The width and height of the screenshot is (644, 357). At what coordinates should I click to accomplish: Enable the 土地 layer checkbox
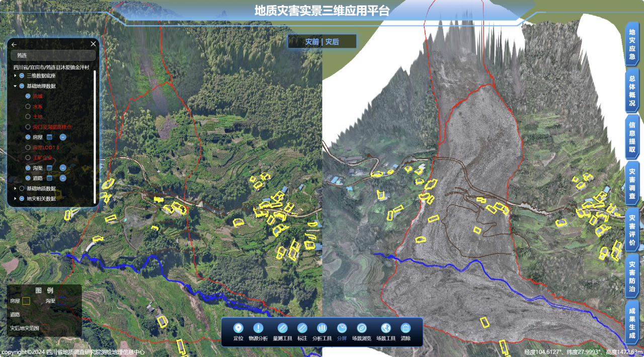(x=28, y=116)
